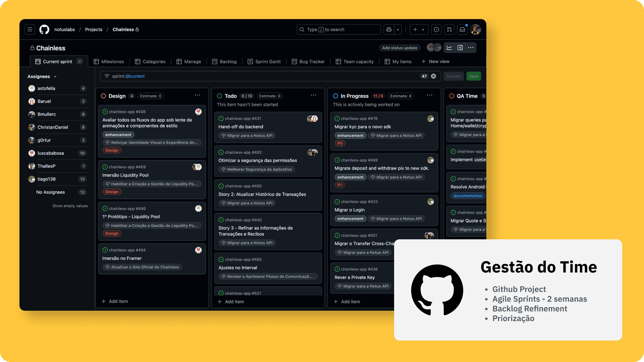
Task: Click Migrar para a Notus API on #431
Action: pyautogui.click(x=247, y=135)
